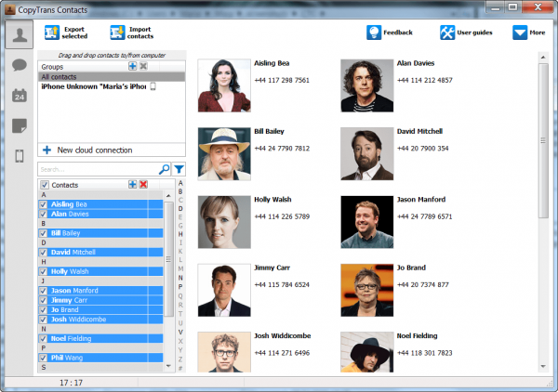This screenshot has width=558, height=392.
Task: Click the Import contacts button
Action: point(132,33)
